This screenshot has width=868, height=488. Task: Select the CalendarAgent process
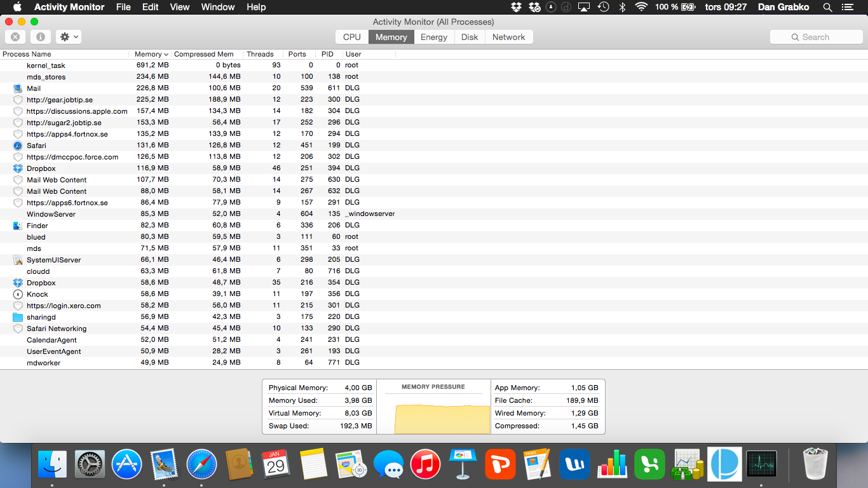pos(434,340)
